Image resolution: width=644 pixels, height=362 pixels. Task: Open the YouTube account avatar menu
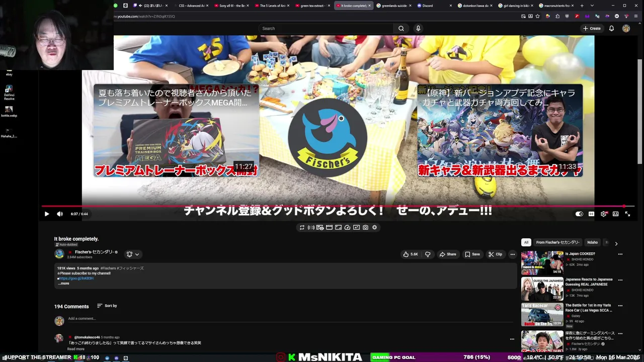coord(626,29)
